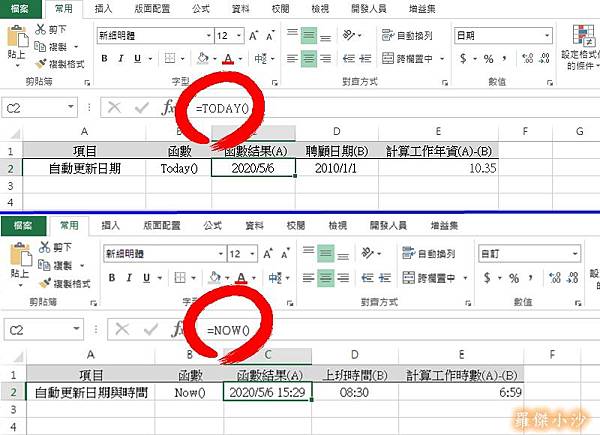The width and height of the screenshot is (600, 435).
Task: Expand the lower Name Box dropdown arrow
Action: click(76, 329)
